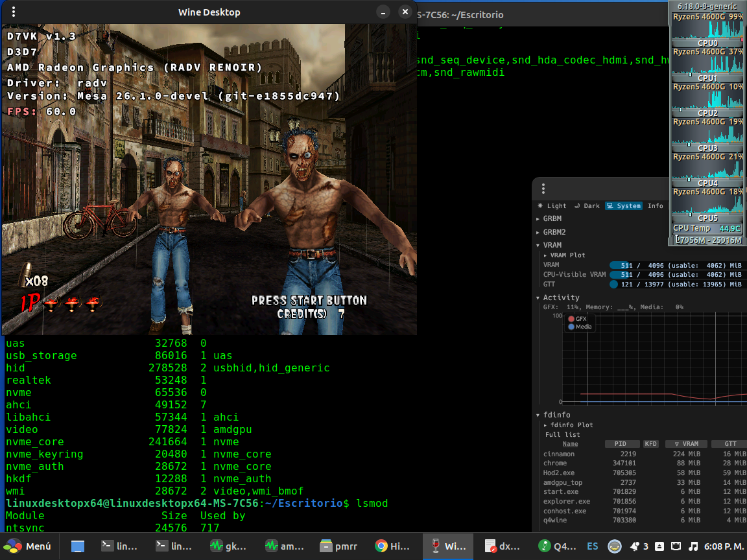Open the Info section in amdgpu_top
Image resolution: width=747 pixels, height=560 pixels.
click(655, 205)
